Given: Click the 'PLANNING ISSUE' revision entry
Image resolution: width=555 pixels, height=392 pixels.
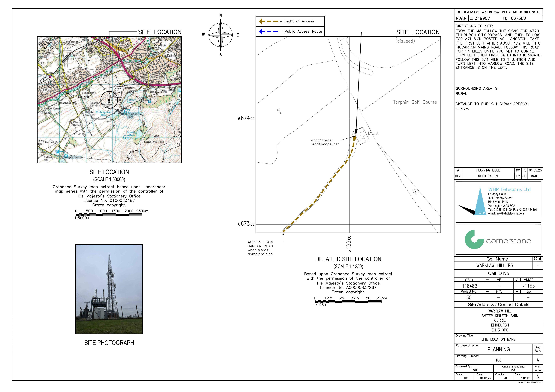Looking at the screenshot, I should click(x=488, y=170).
